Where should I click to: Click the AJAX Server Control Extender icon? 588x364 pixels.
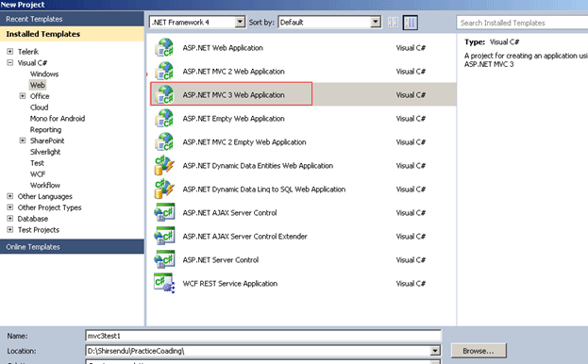pyautogui.click(x=164, y=237)
